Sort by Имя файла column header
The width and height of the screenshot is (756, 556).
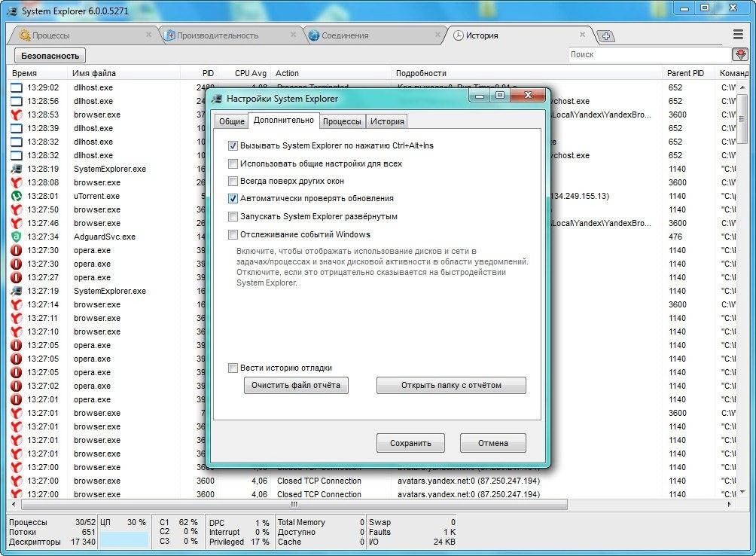tap(124, 73)
